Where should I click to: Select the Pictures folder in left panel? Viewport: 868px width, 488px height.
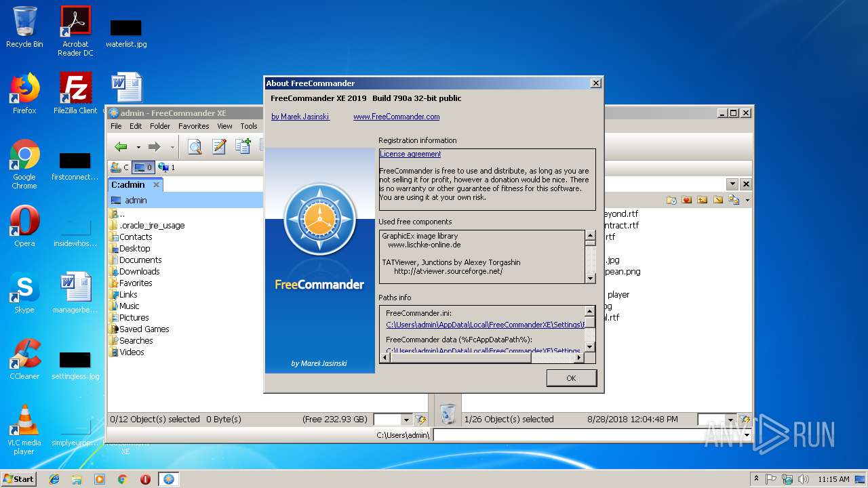[x=134, y=317]
